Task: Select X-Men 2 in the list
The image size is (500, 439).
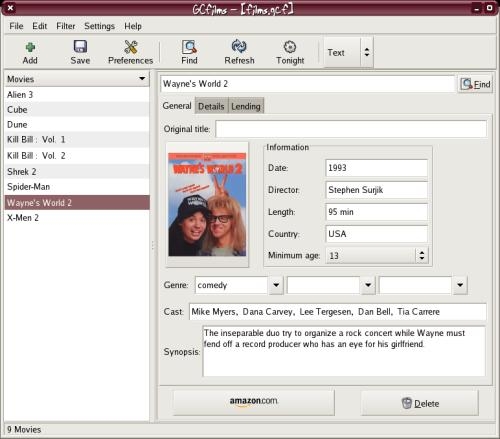Action: 77,218
